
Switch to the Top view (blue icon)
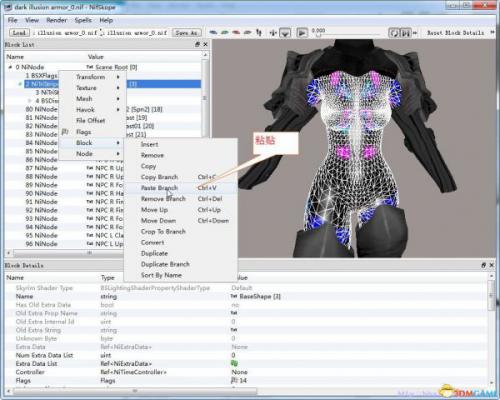click(213, 32)
